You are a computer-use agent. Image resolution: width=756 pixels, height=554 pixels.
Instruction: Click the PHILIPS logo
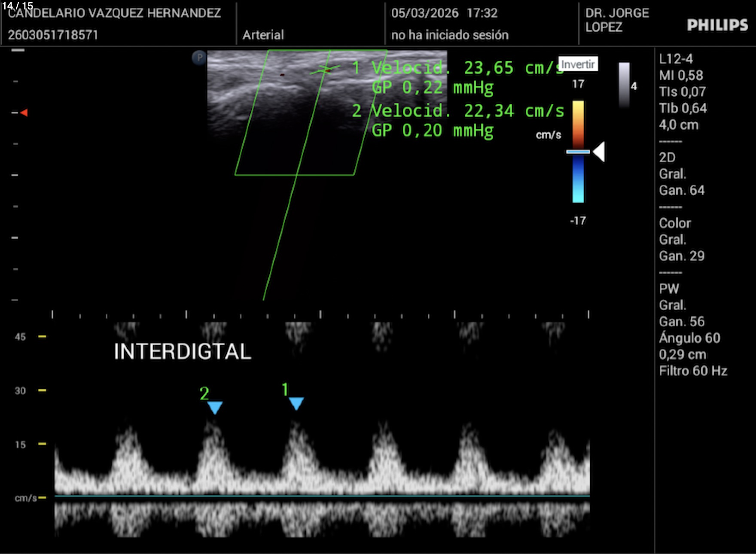click(717, 25)
